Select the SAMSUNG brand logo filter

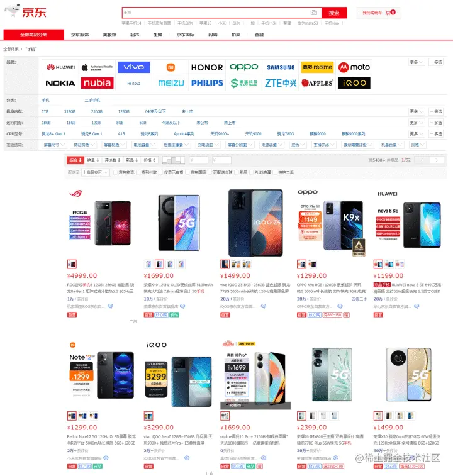coord(281,67)
